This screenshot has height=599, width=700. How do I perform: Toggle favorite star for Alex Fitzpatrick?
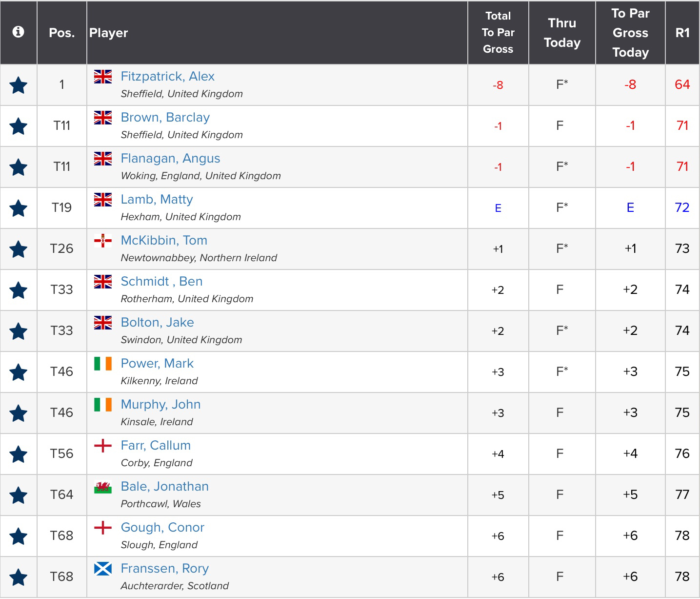(x=19, y=85)
